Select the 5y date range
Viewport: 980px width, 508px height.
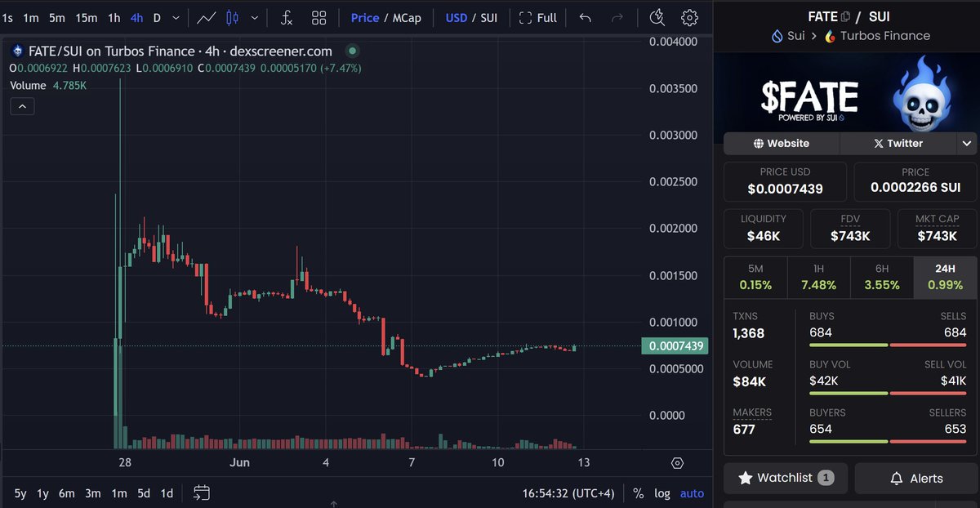(20, 493)
